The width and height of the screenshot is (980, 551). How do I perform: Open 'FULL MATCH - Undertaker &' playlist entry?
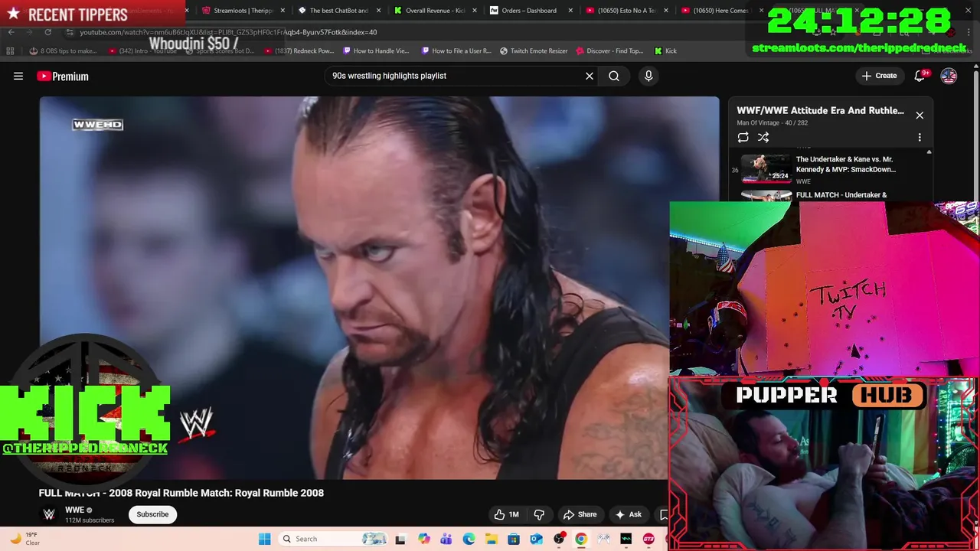click(x=841, y=195)
